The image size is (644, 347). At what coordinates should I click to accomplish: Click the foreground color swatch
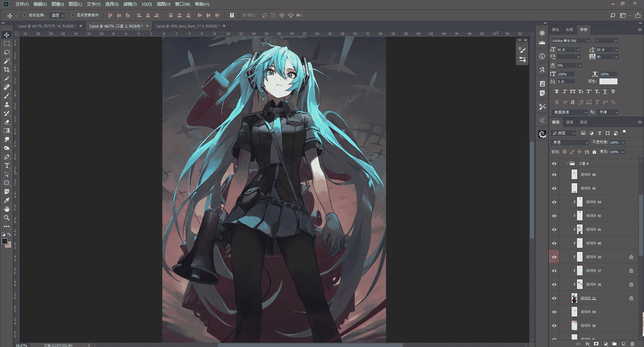click(x=5, y=241)
